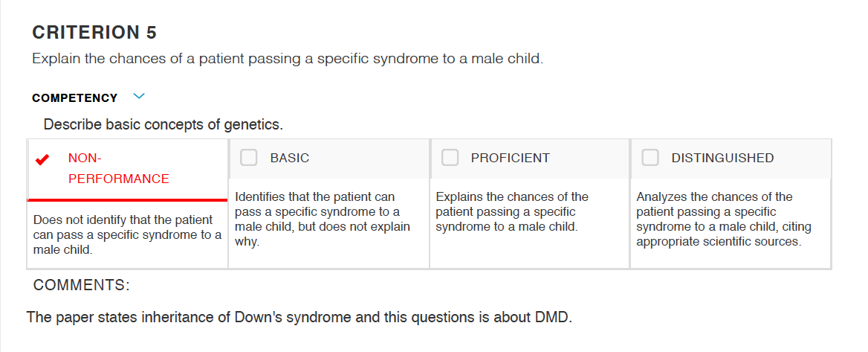Image resolution: width=868 pixels, height=352 pixels.
Task: Click 'Describe basic concepts of genetics' text
Action: 163,125
